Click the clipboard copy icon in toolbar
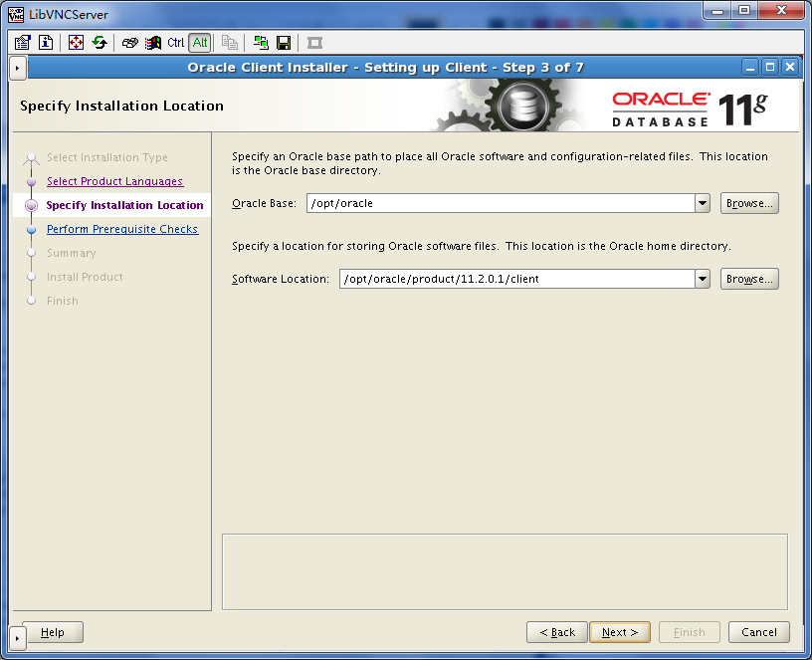The height and width of the screenshot is (660, 812). click(230, 43)
